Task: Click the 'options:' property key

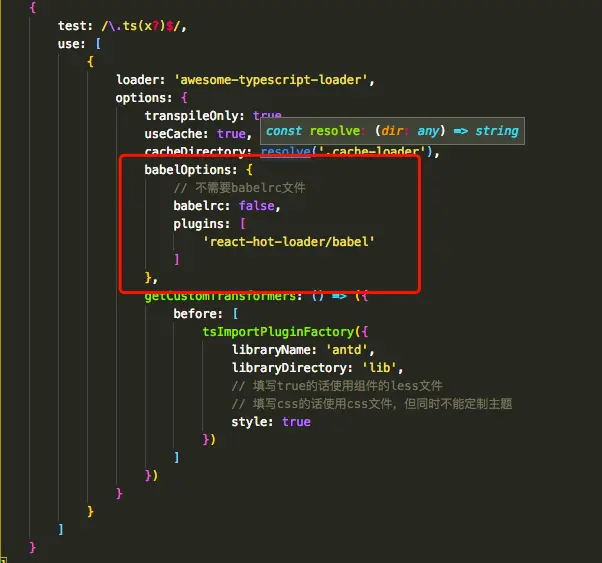Action: [x=144, y=98]
